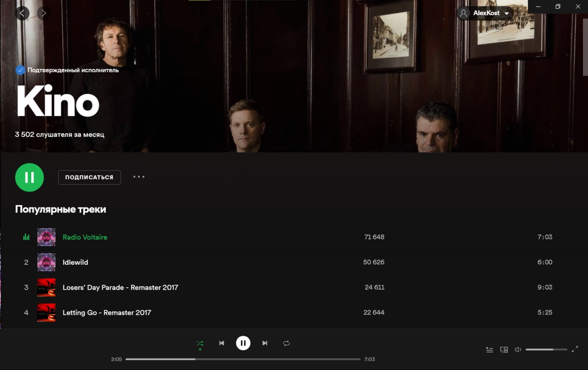588x370 pixels.
Task: Play Letting Go - Remaster 2017
Action: (107, 313)
